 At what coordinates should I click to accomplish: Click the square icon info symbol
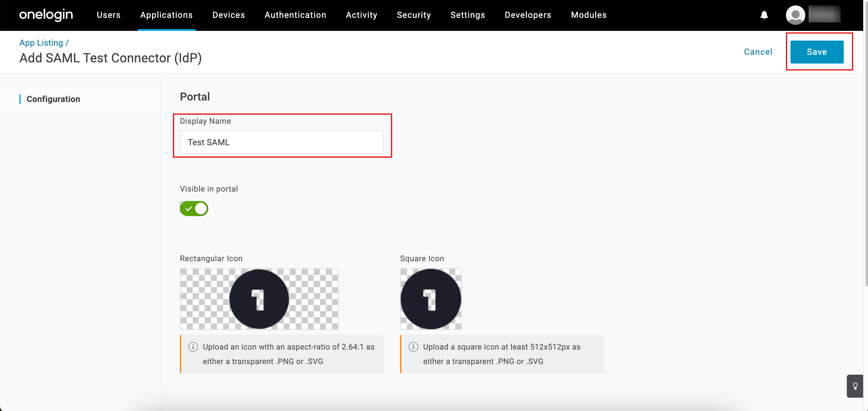click(413, 347)
